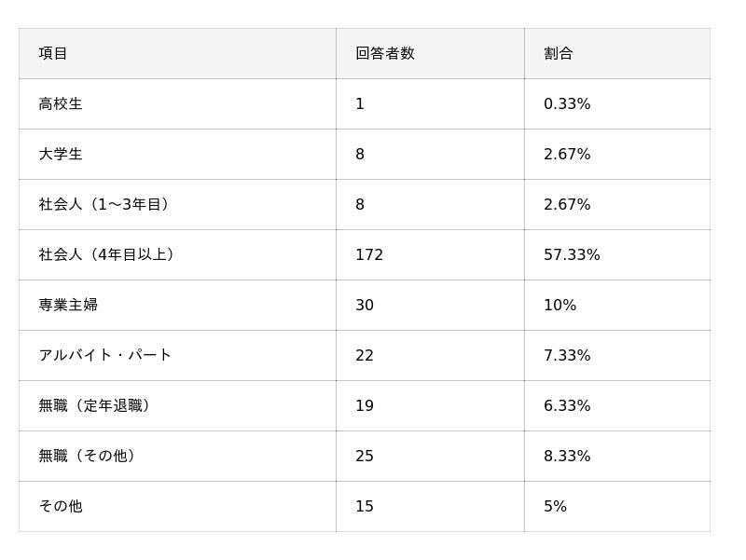Select the 無職（その他） cell
This screenshot has width=746, height=560.
point(88,457)
